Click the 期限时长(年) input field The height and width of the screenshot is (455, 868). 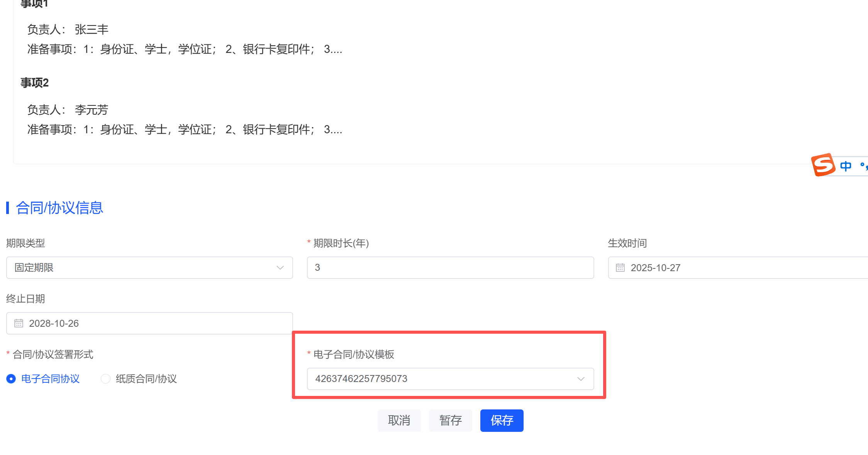point(450,268)
